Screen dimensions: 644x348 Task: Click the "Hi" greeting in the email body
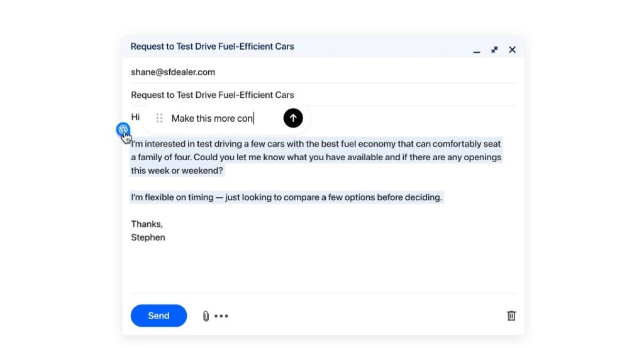point(135,117)
